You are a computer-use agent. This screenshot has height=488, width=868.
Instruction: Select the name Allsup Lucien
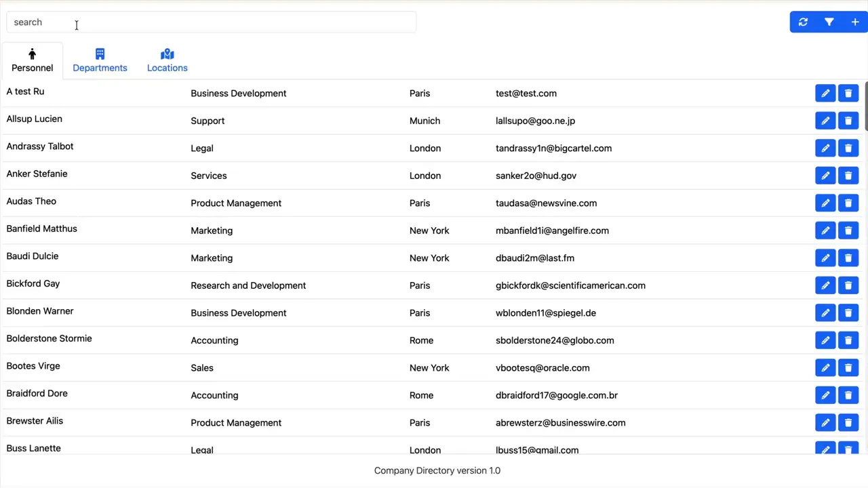point(34,119)
